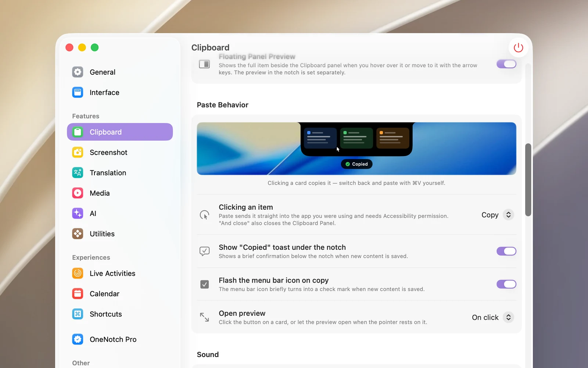Open the Clicking an item Copy dropdown
The image size is (588, 368).
pos(497,215)
